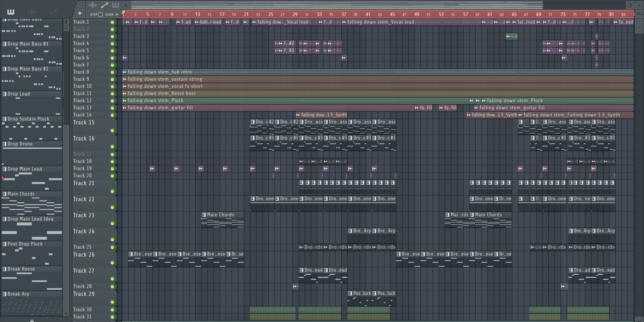644x322 pixels.
Task: Click the Post Drop Pluck pattern icon
Action: 4,244
